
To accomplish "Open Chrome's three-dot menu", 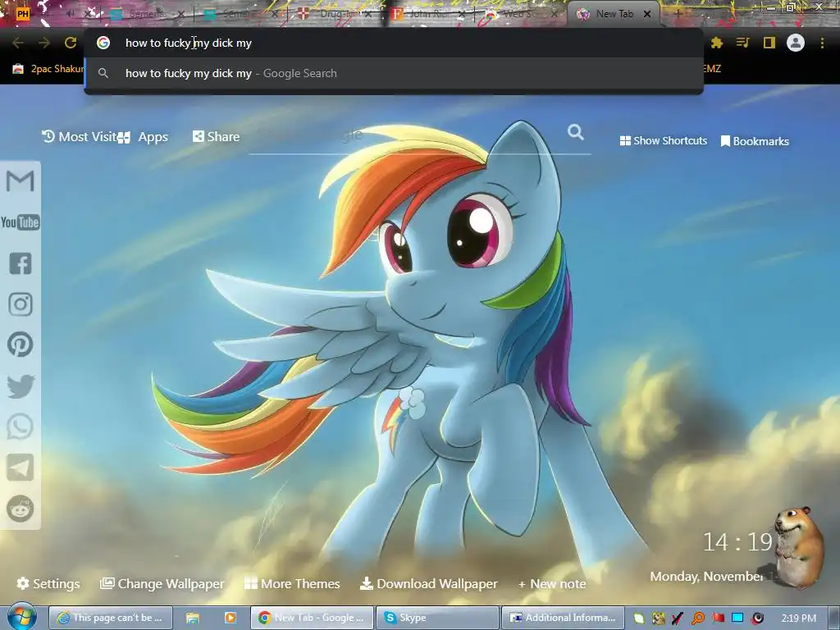I will (822, 43).
